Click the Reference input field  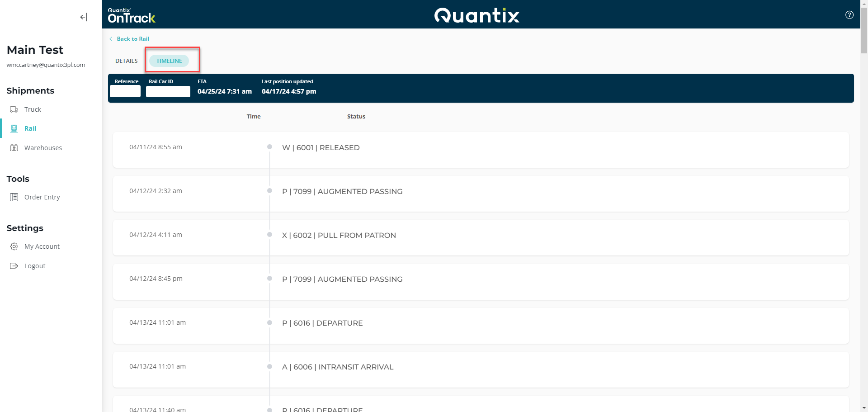tap(125, 91)
